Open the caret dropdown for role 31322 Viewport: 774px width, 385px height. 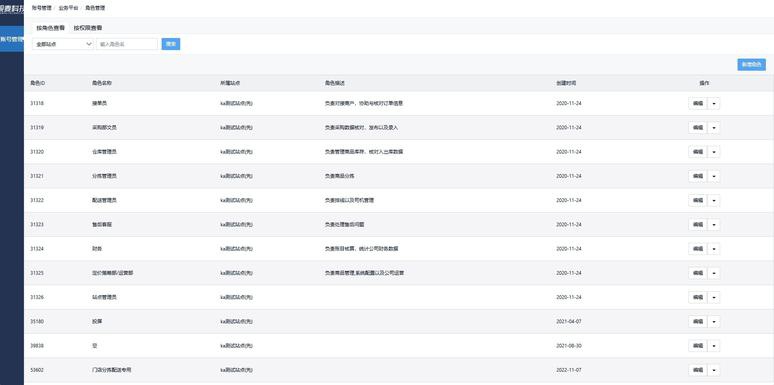[x=714, y=200]
